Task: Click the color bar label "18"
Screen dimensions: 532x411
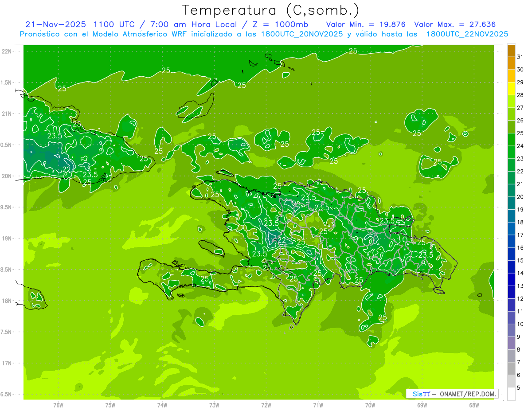Action: coord(520,222)
